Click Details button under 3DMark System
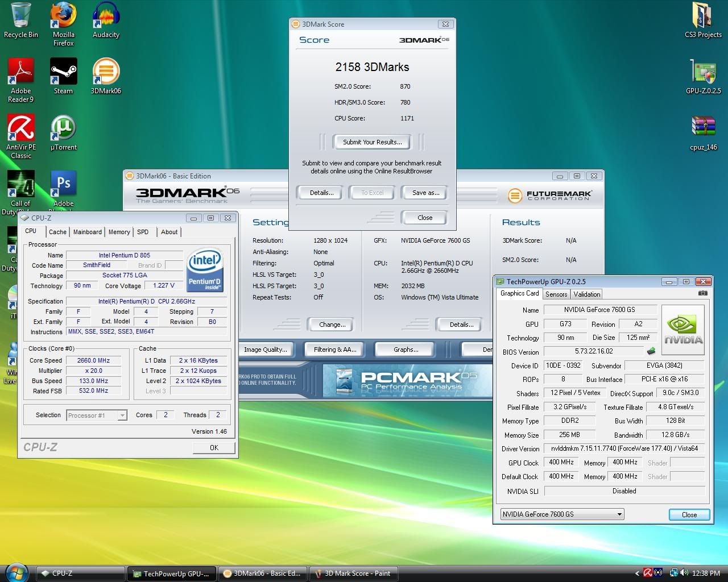728x582 pixels. pyautogui.click(x=461, y=325)
